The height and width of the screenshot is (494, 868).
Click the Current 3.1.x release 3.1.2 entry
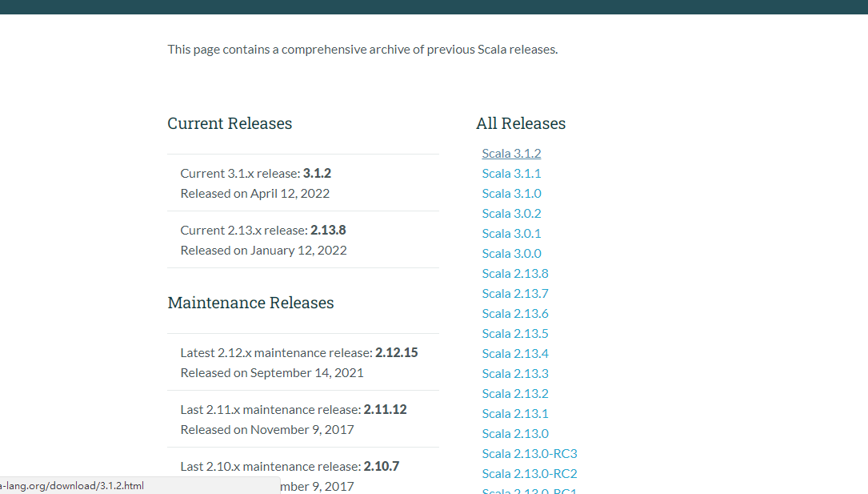click(256, 174)
